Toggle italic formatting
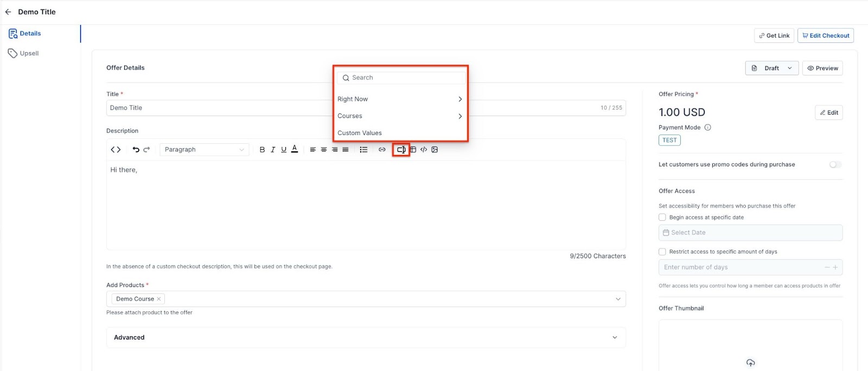This screenshot has width=868, height=371. pyautogui.click(x=273, y=150)
